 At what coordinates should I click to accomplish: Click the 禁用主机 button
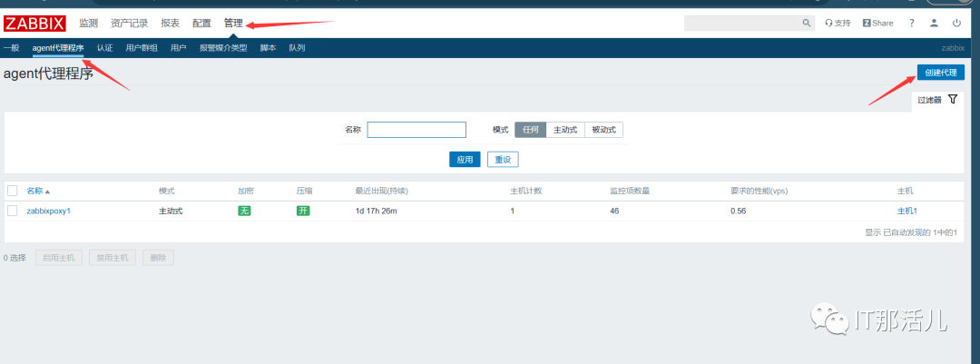click(x=113, y=257)
